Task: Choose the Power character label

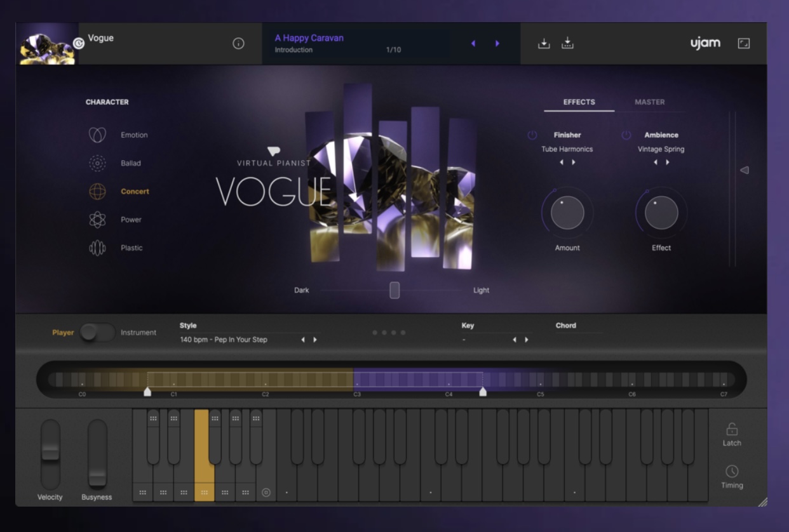Action: 131,220
